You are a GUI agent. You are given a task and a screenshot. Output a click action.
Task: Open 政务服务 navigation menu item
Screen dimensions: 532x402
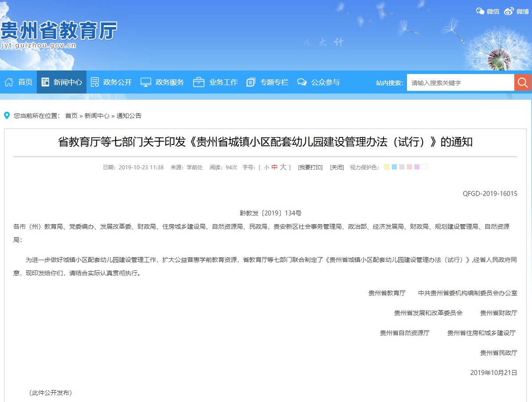click(x=170, y=82)
